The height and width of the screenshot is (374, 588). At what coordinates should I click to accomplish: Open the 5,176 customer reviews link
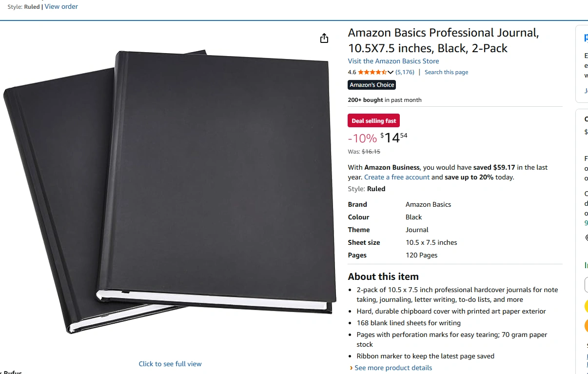(405, 72)
